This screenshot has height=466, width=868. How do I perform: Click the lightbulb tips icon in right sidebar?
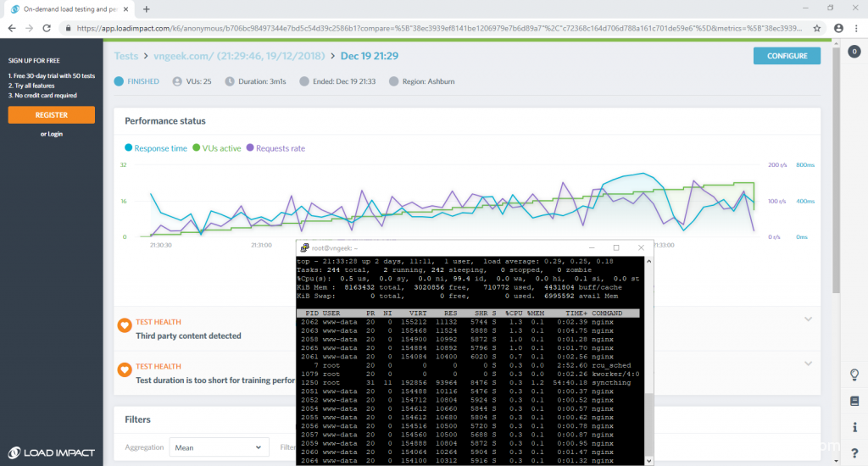[854, 375]
